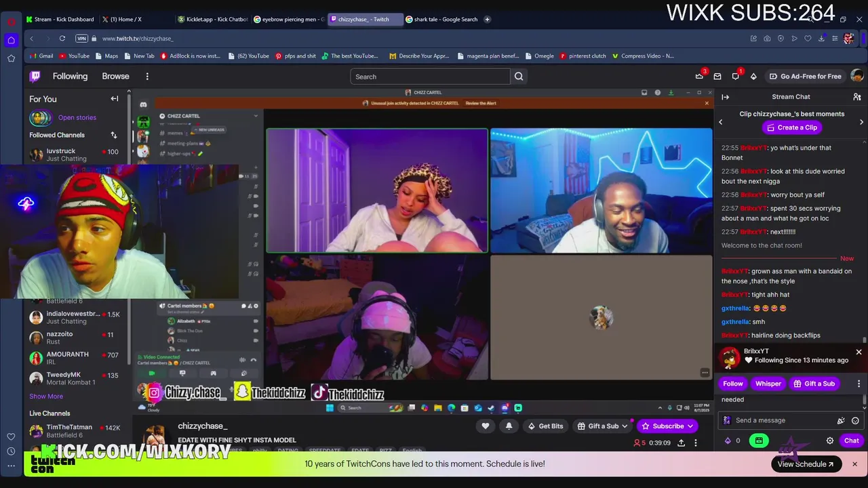868x488 pixels.
Task: Open emote picker smiley in chat
Action: point(855,420)
